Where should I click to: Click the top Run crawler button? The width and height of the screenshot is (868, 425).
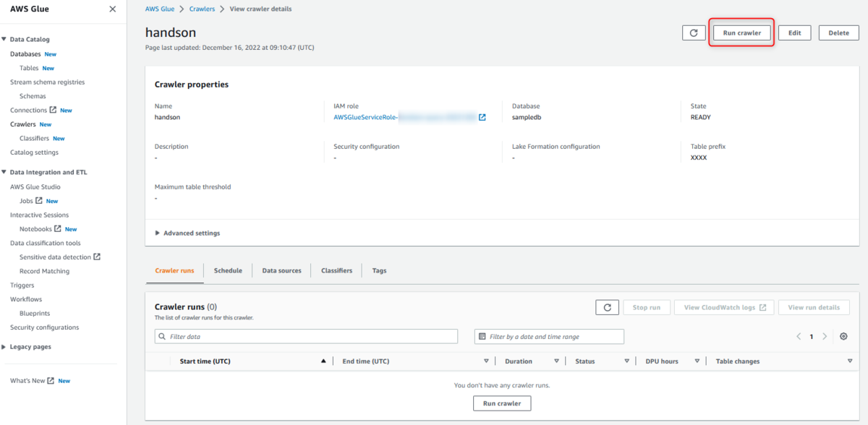(x=742, y=33)
